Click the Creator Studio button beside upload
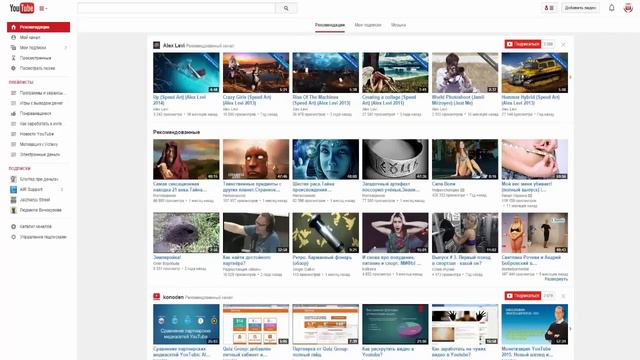 pos(549,8)
